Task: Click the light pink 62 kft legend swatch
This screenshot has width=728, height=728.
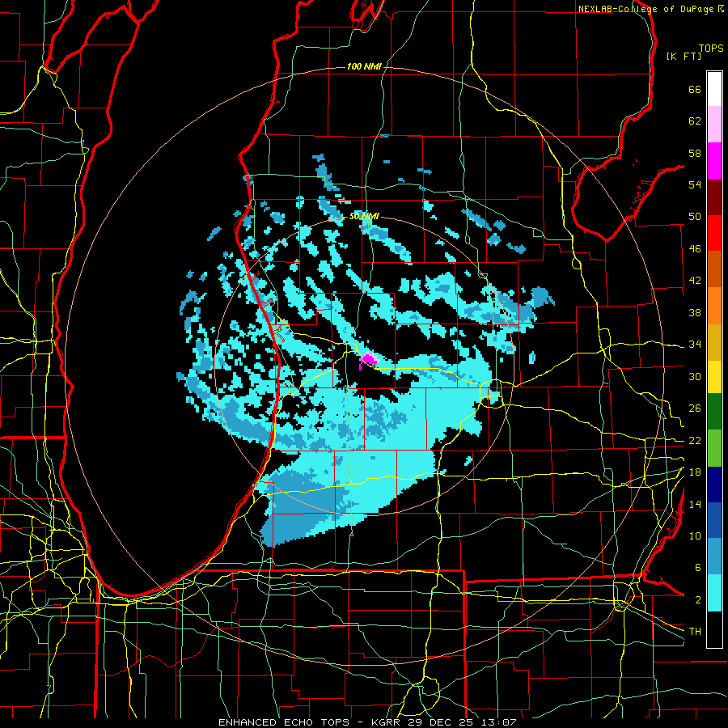Action: point(714,125)
